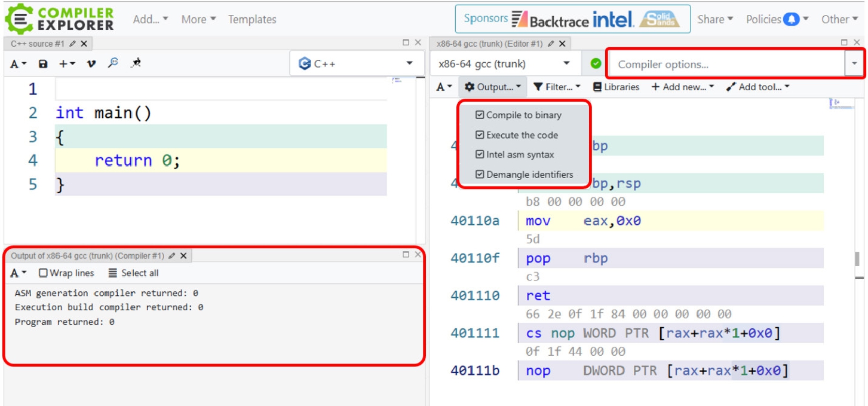The width and height of the screenshot is (868, 406).
Task: Click the save icon in source editor toolbar
Action: 43,63
